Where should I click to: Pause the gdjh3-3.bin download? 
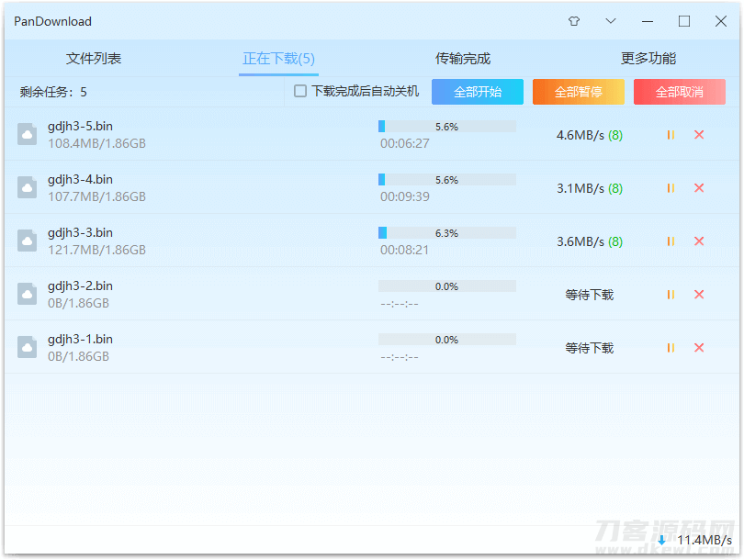671,241
